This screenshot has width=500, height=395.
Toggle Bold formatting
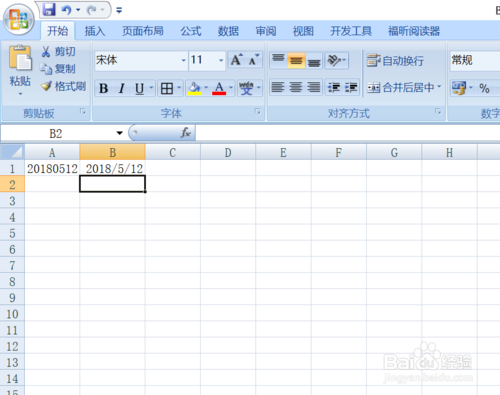pyautogui.click(x=103, y=88)
